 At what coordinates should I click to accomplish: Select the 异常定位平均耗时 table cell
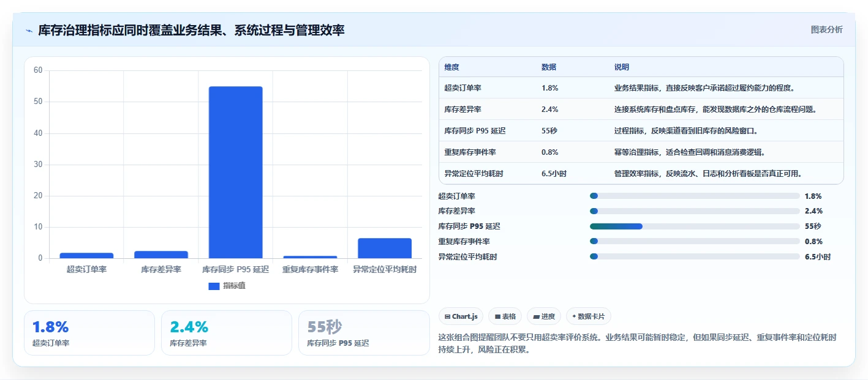tap(474, 174)
